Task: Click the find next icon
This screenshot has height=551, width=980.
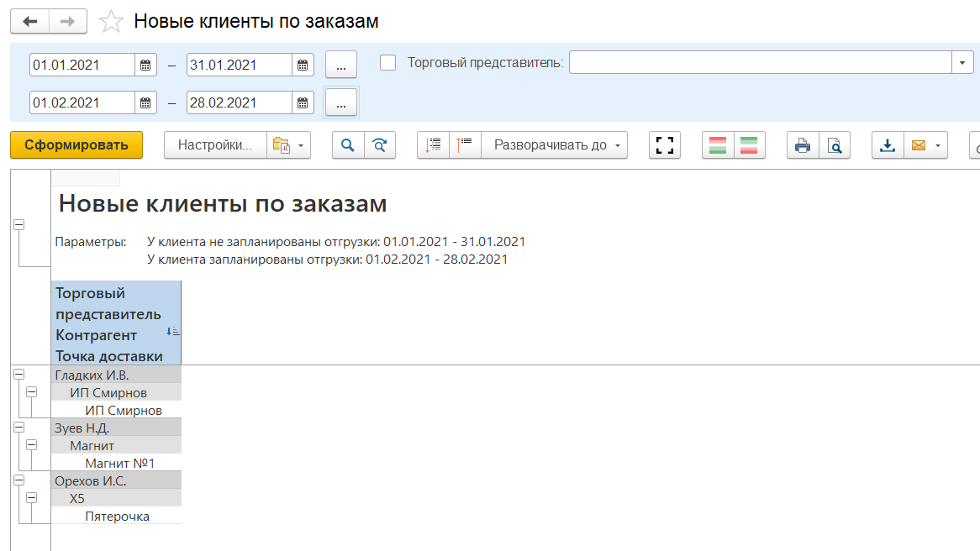Action: pyautogui.click(x=379, y=145)
